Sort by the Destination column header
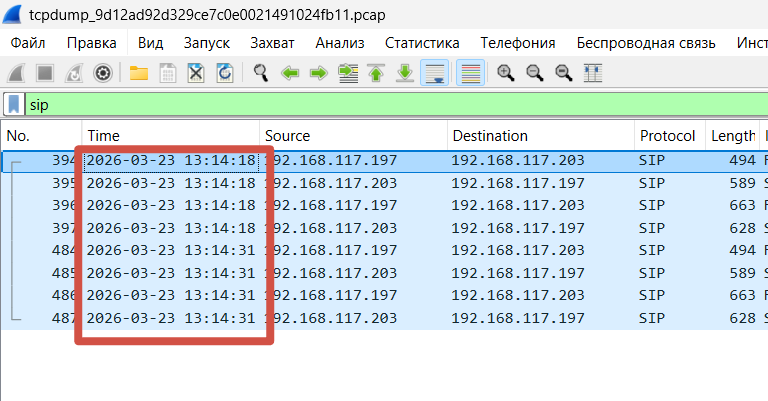The image size is (768, 401). pos(541,136)
